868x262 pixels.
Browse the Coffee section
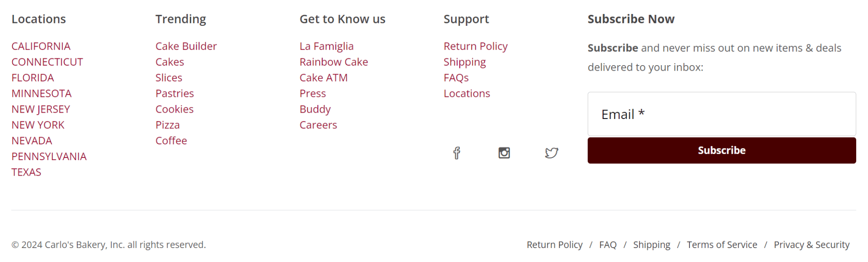click(x=171, y=140)
